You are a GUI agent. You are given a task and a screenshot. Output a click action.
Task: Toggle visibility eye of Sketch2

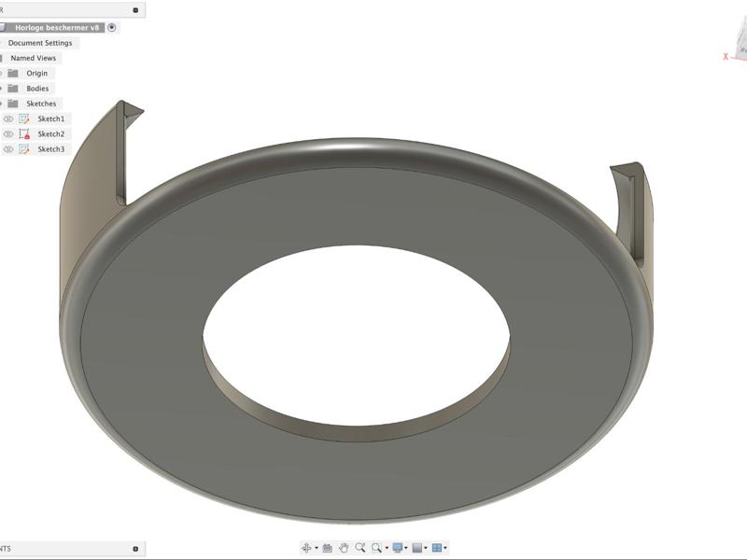[x=8, y=133]
